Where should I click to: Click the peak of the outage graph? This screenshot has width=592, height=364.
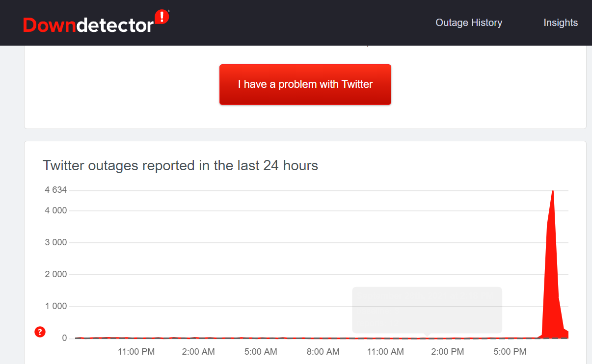click(553, 192)
